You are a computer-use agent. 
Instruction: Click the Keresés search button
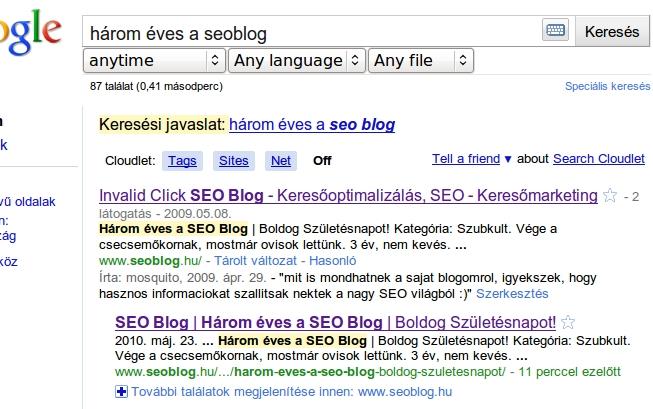click(x=612, y=32)
